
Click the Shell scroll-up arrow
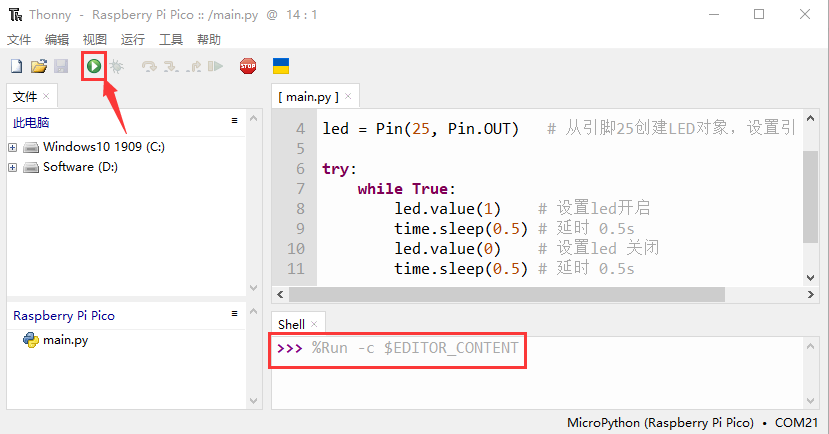pos(810,346)
